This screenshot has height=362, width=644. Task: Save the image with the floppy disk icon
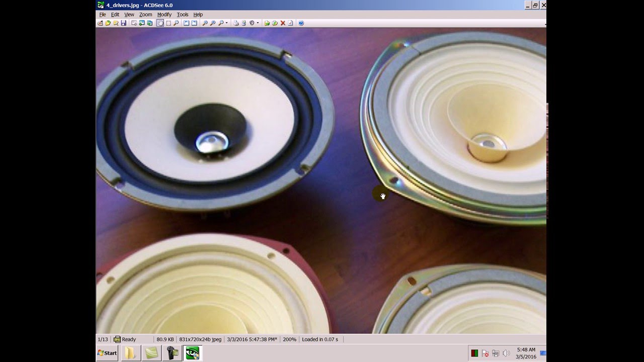point(124,23)
